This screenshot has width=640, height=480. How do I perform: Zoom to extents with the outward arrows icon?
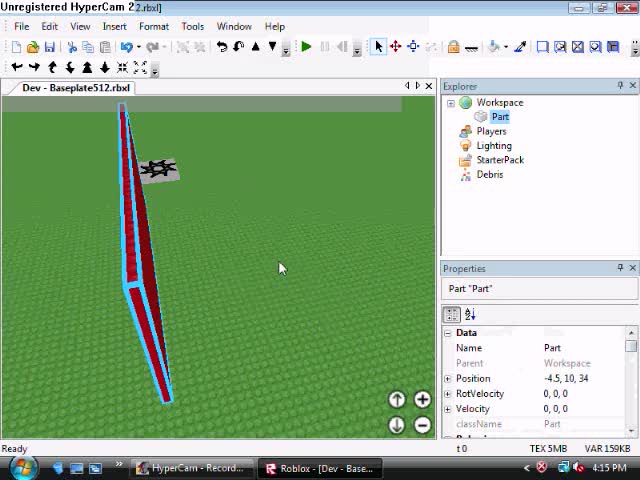pyautogui.click(x=140, y=67)
